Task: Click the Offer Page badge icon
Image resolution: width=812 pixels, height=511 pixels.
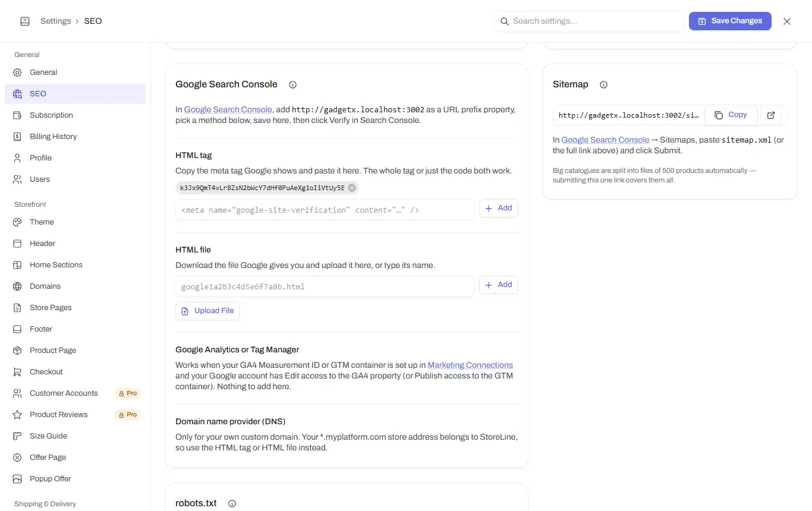Action: click(18, 458)
